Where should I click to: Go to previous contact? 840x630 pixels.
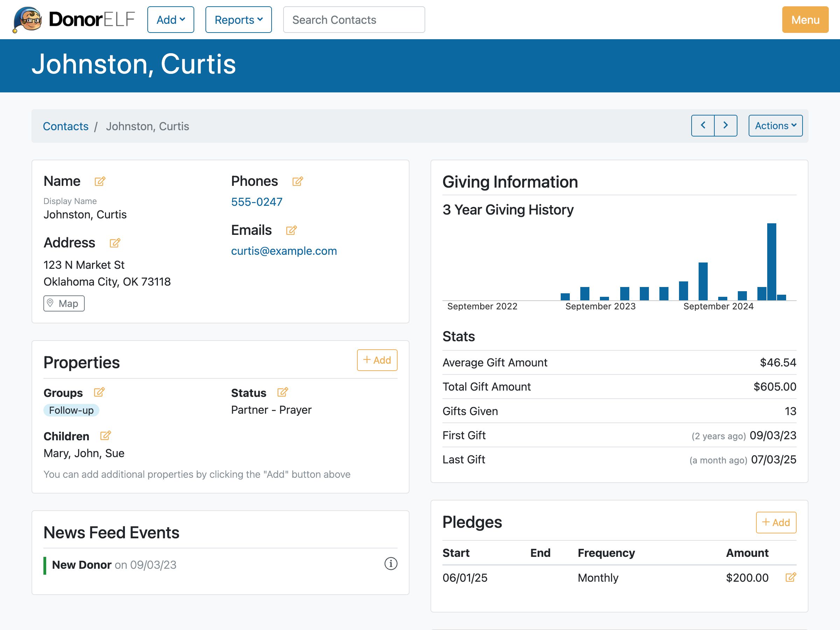703,125
